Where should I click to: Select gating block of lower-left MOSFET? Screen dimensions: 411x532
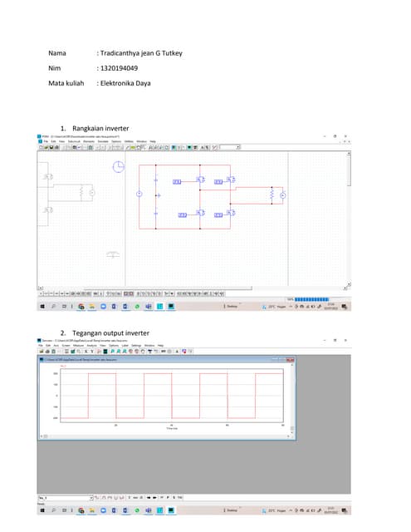click(183, 215)
